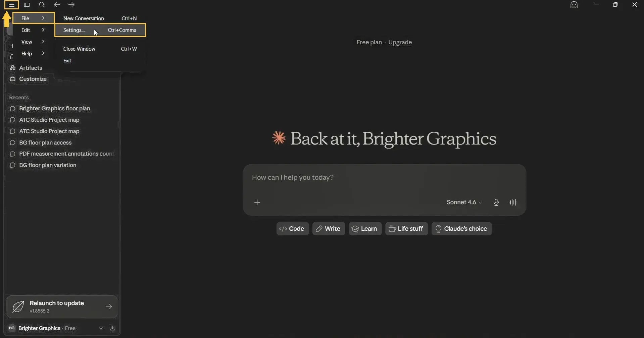Choose Close Window from the File menu

100,49
